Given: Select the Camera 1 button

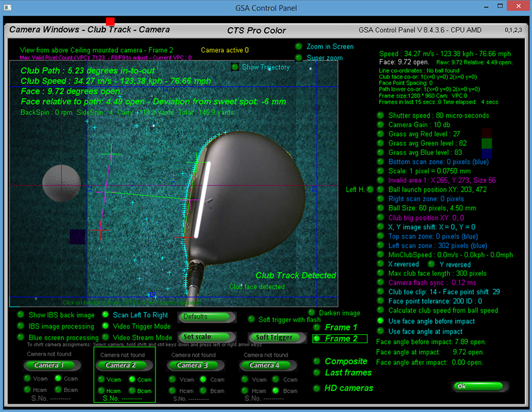Looking at the screenshot, I should click(52, 366).
